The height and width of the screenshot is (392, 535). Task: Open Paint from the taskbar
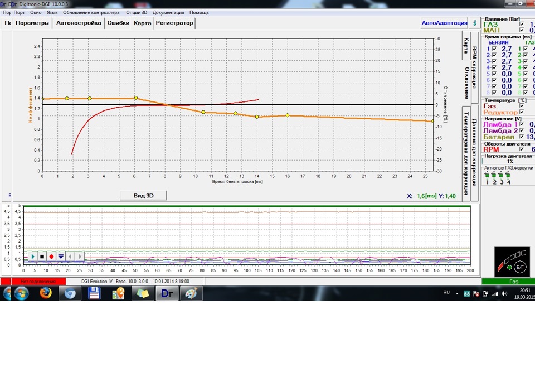[191, 293]
